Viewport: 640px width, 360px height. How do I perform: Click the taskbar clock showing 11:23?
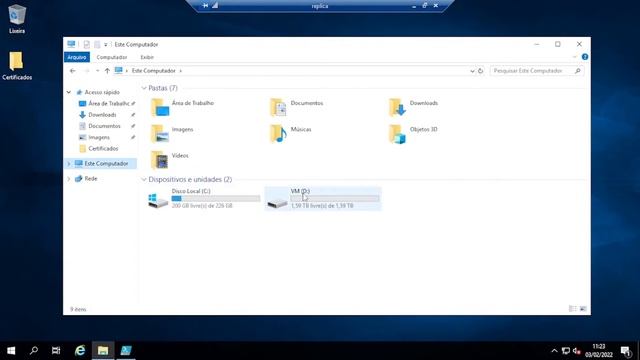pyautogui.click(x=599, y=351)
